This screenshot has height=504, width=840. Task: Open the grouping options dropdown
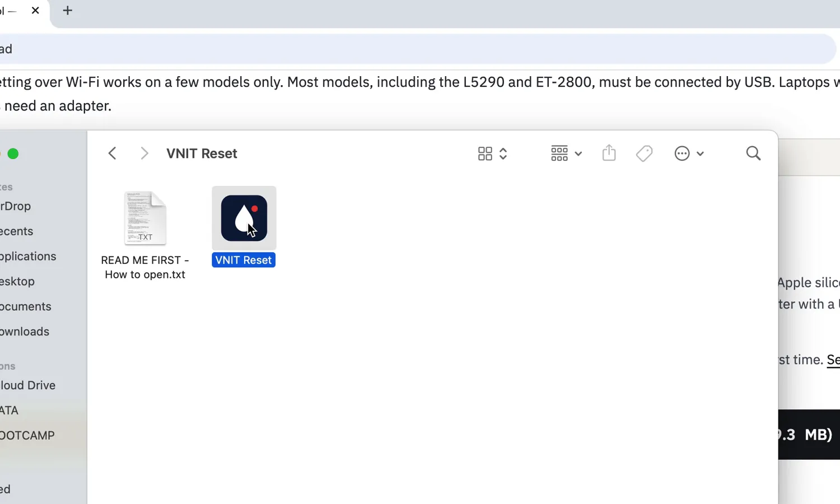tap(566, 153)
